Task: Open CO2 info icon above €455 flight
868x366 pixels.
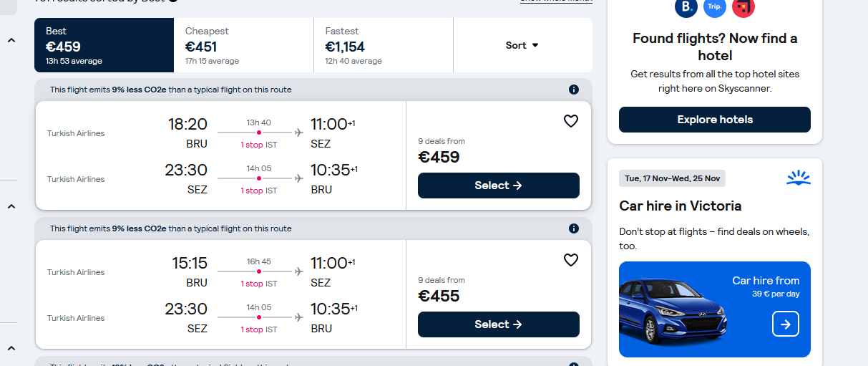Action: [573, 228]
